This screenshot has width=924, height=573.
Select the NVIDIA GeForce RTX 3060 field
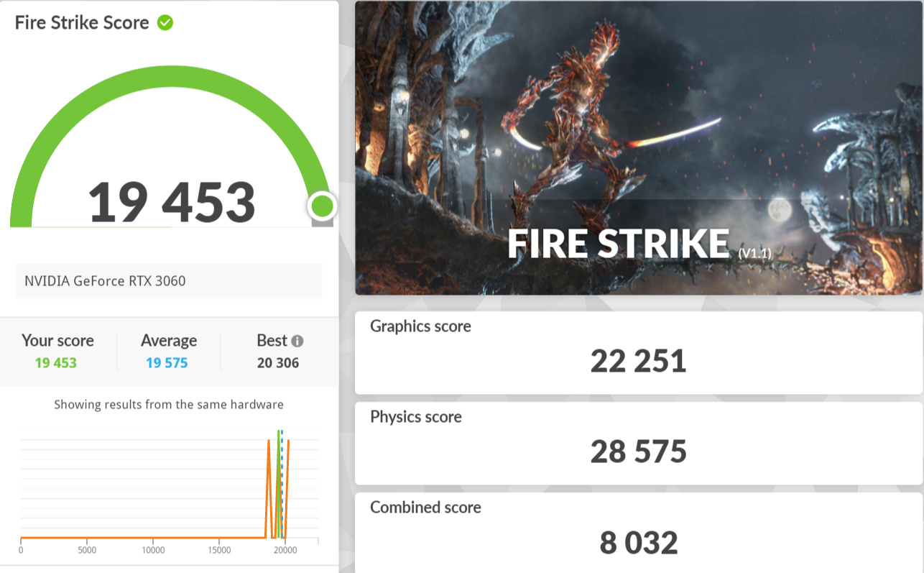169,280
